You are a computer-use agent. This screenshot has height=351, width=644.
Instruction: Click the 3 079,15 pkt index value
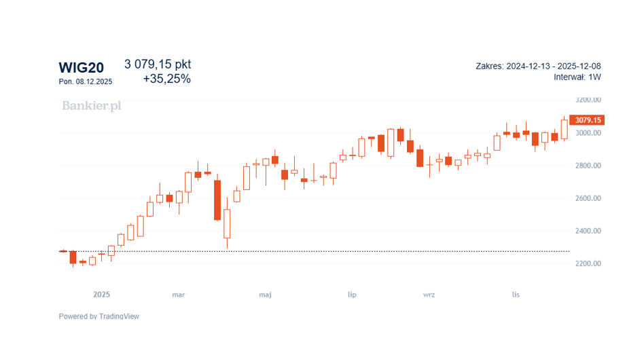158,64
